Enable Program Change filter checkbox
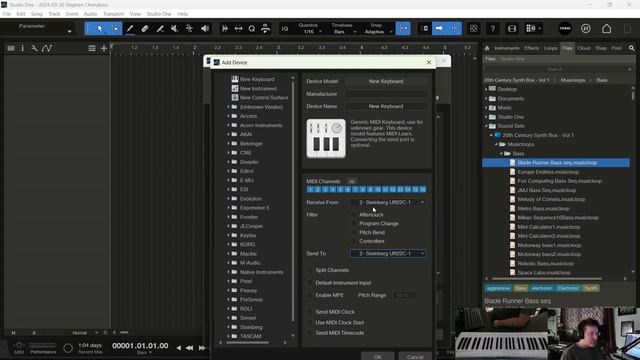Screen dimensions: 640x360 (x=354, y=224)
